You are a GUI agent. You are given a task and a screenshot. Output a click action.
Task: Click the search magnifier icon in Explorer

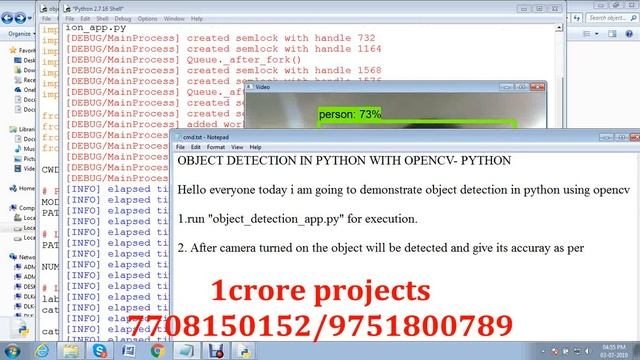click(633, 18)
